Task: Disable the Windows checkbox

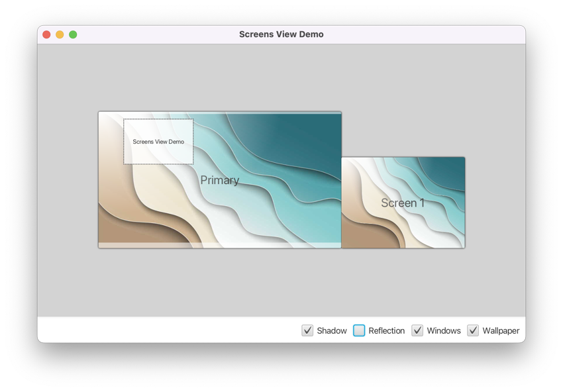Action: tap(417, 330)
